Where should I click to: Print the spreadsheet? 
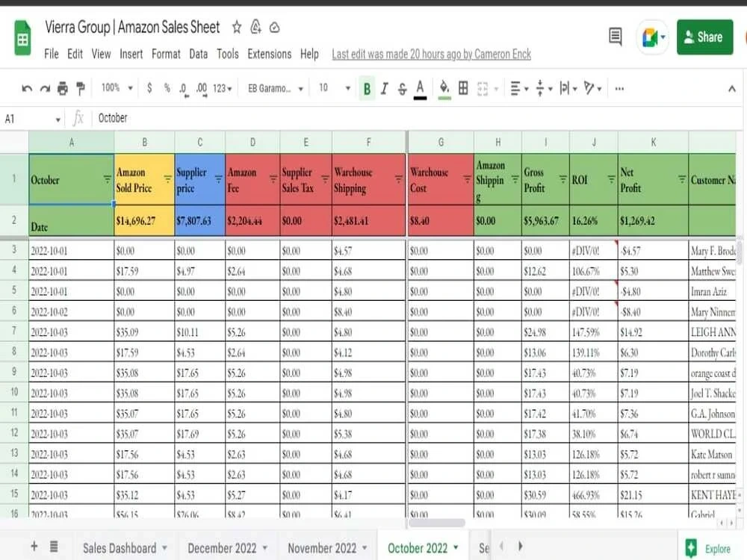point(63,89)
